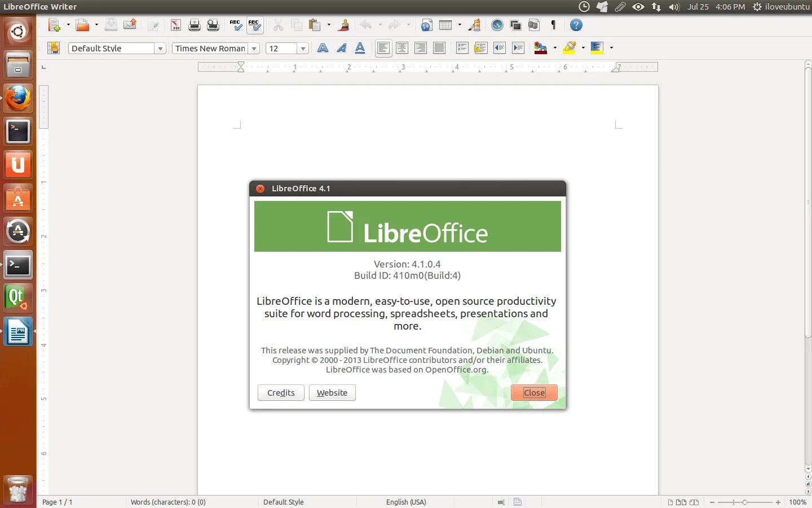
Task: Open recent documents dropdown arrow
Action: [x=96, y=25]
